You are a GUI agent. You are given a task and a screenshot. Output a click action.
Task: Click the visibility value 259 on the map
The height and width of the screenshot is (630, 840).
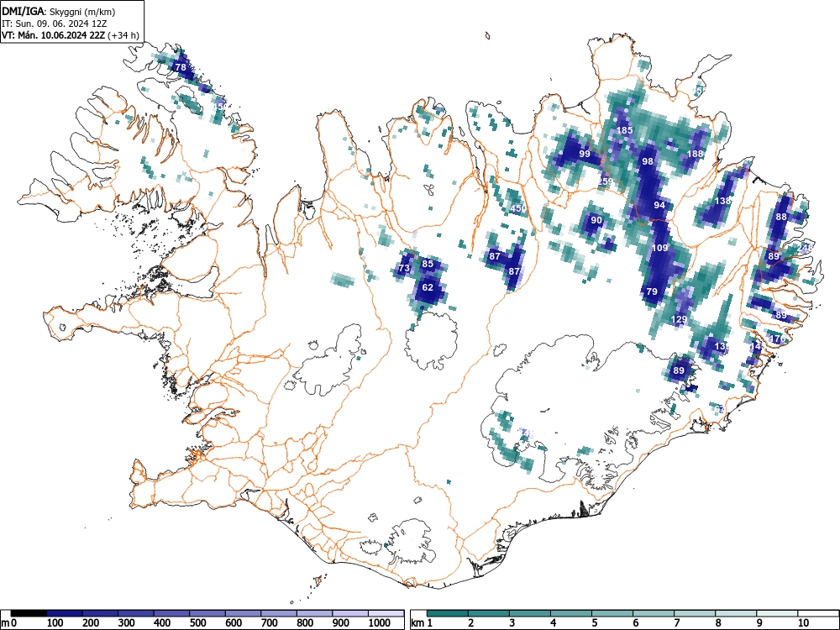(604, 181)
